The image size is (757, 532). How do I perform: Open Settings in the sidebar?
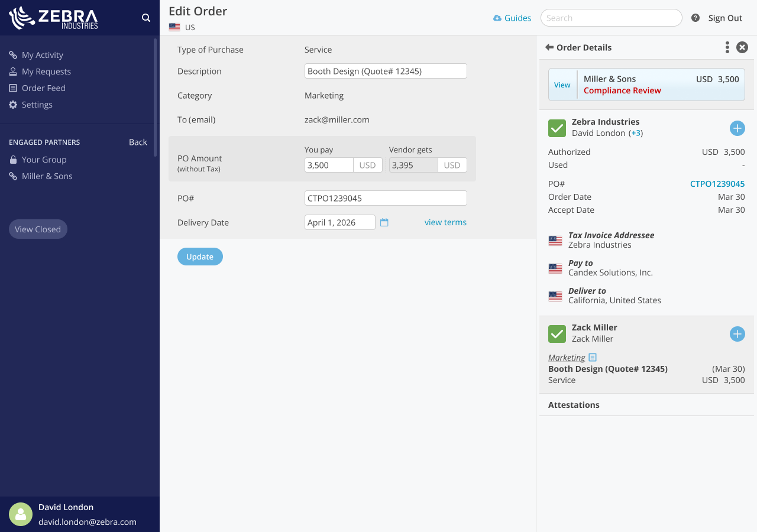tap(37, 105)
